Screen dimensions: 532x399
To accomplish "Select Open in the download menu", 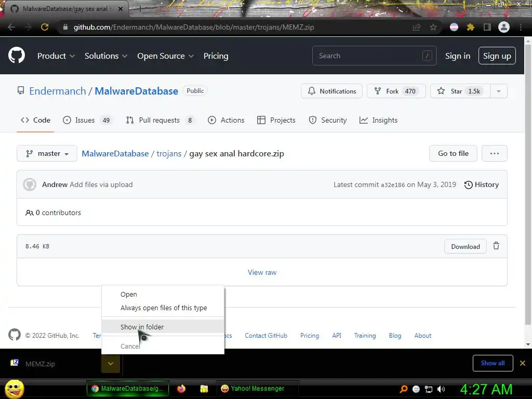I will point(163,294).
